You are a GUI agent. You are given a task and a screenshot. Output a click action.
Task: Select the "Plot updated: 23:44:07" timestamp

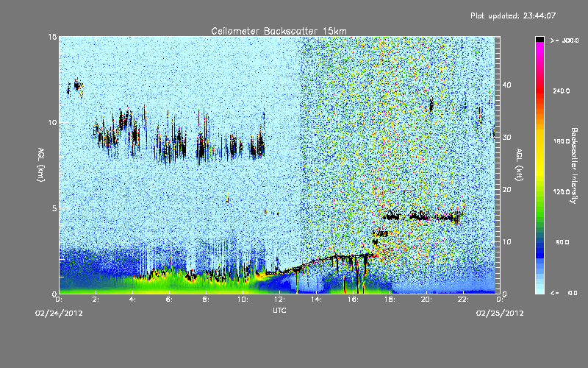click(x=513, y=15)
